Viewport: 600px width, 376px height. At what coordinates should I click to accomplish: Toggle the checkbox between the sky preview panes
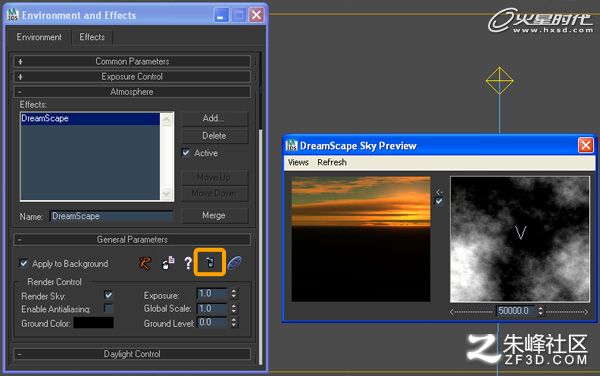(x=439, y=201)
